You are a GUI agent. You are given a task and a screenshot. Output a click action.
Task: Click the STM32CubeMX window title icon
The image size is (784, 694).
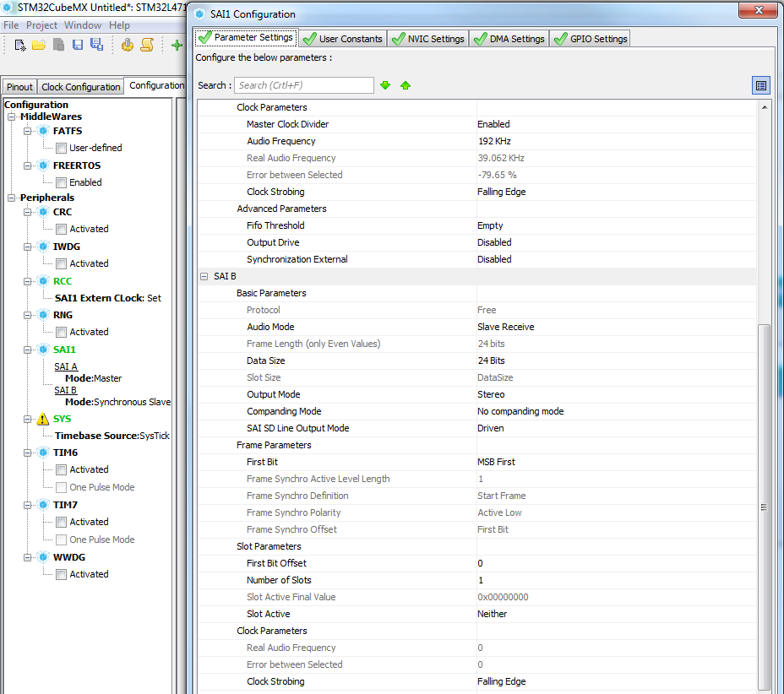(x=8, y=7)
